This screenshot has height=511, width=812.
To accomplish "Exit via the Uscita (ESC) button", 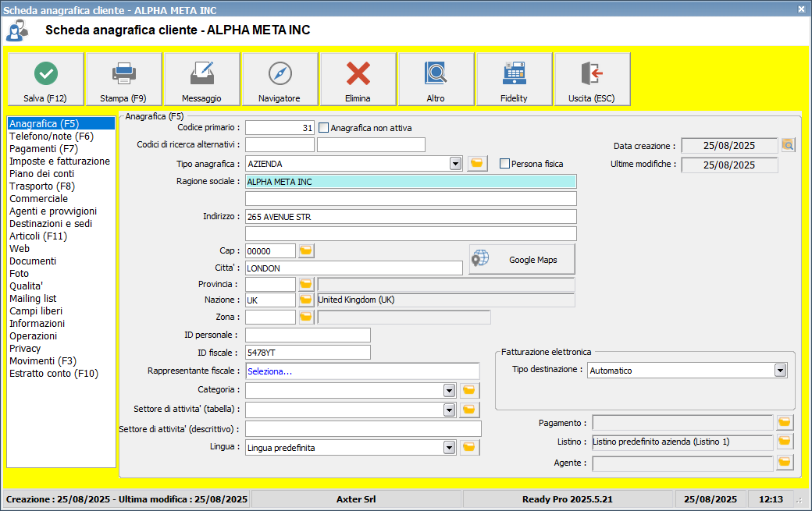I will tap(593, 79).
